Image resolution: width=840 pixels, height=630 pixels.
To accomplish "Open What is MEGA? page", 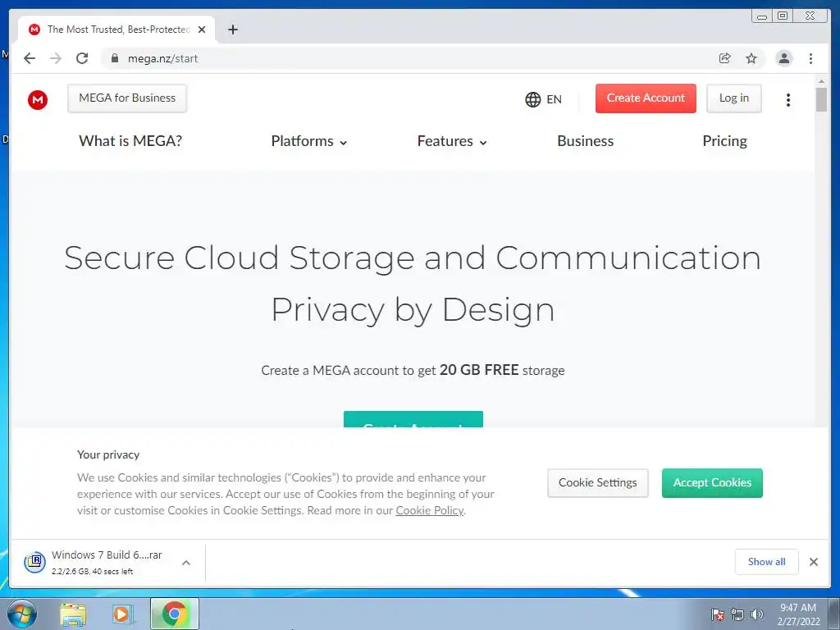I will pyautogui.click(x=130, y=141).
